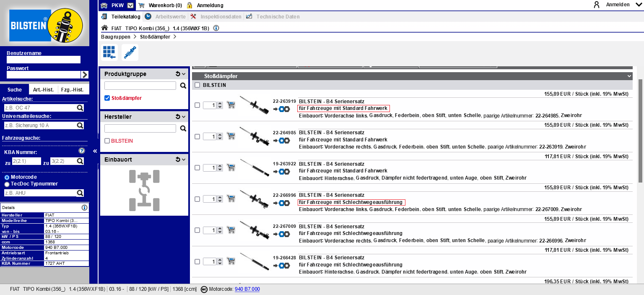This screenshot has width=644, height=295.
Task: Click the shock absorber category icon
Action: click(130, 52)
